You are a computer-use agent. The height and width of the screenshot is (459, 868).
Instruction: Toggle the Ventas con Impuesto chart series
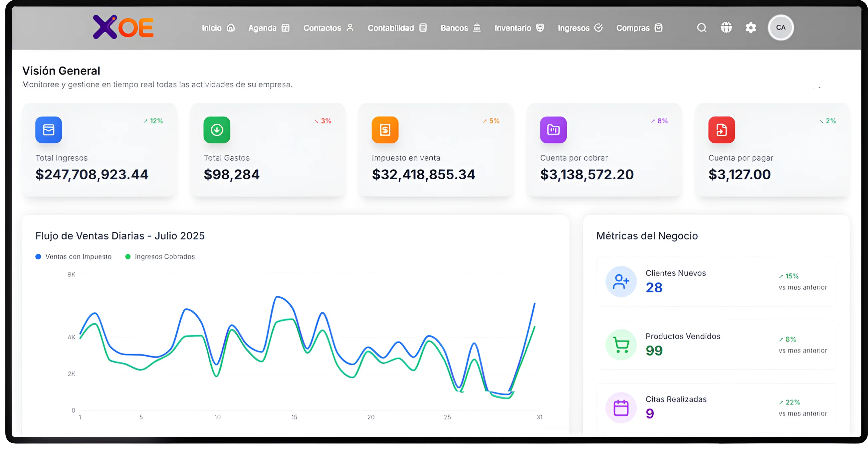coord(74,256)
